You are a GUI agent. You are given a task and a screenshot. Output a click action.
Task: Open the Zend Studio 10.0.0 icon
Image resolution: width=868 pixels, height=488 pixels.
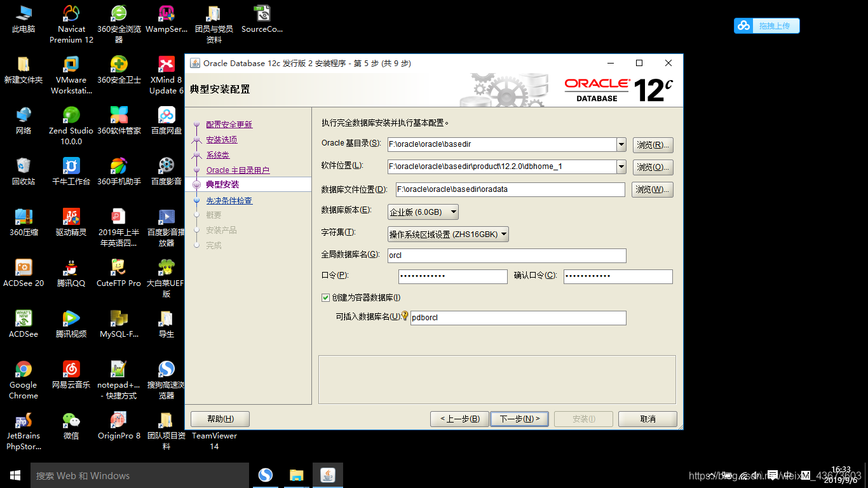coord(71,126)
